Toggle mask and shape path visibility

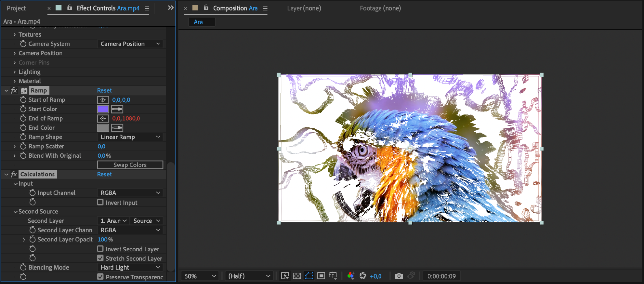(x=309, y=276)
